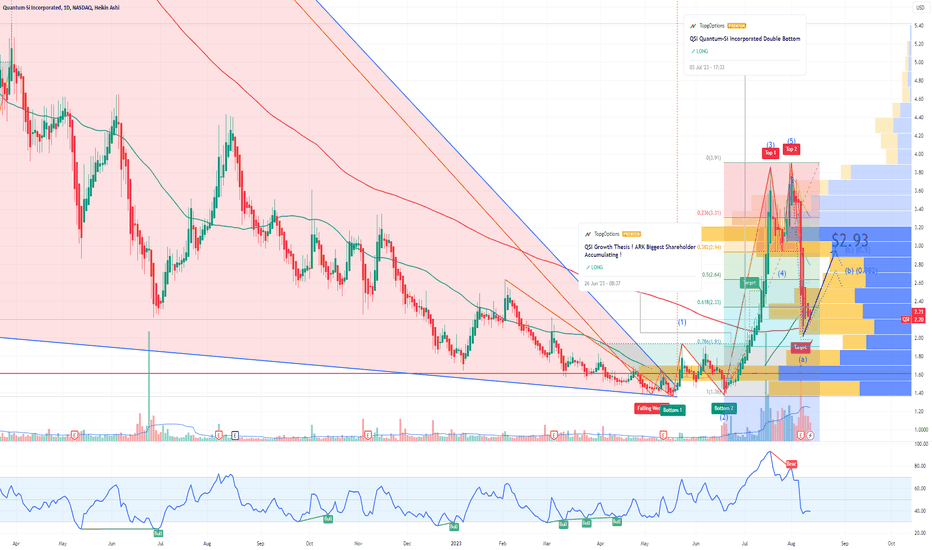Screen dimensions: 932x550
Task: Select the '(b) (0.882)' wave label
Action: 860,271
